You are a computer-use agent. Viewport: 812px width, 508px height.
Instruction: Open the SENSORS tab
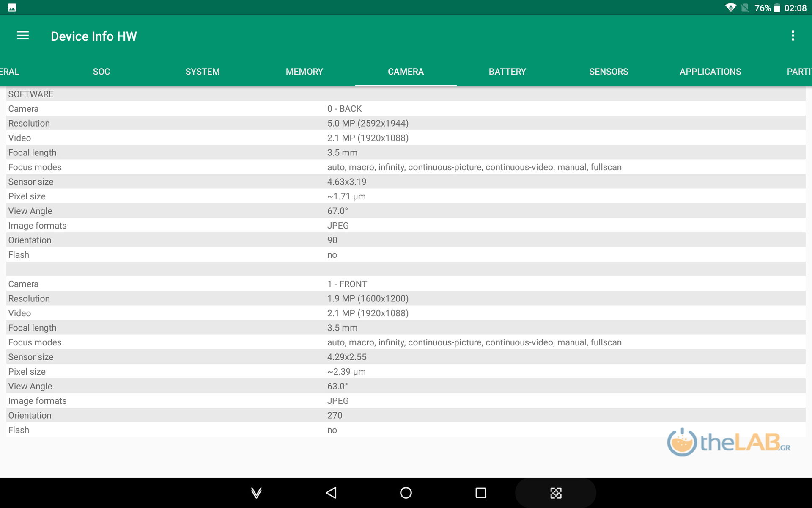pos(609,72)
